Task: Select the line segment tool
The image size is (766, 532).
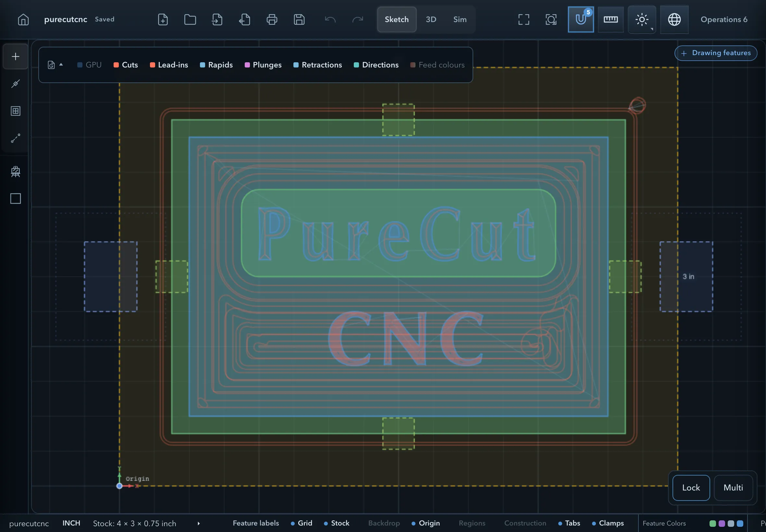Action: (x=15, y=138)
